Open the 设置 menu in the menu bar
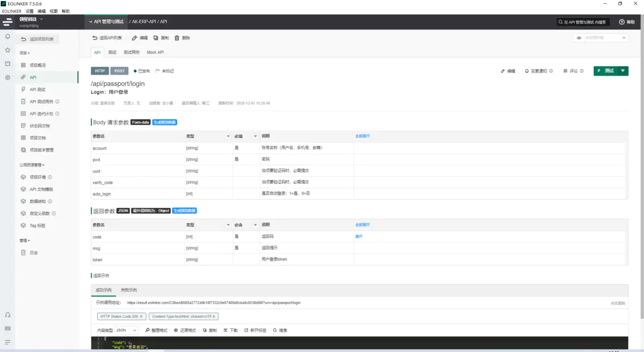This screenshot has width=644, height=352. (30, 11)
